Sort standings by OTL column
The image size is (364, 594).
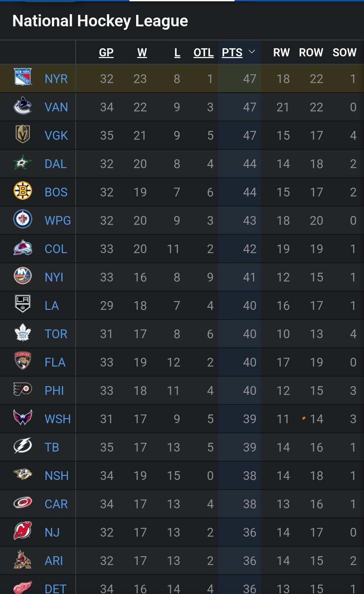coord(204,53)
